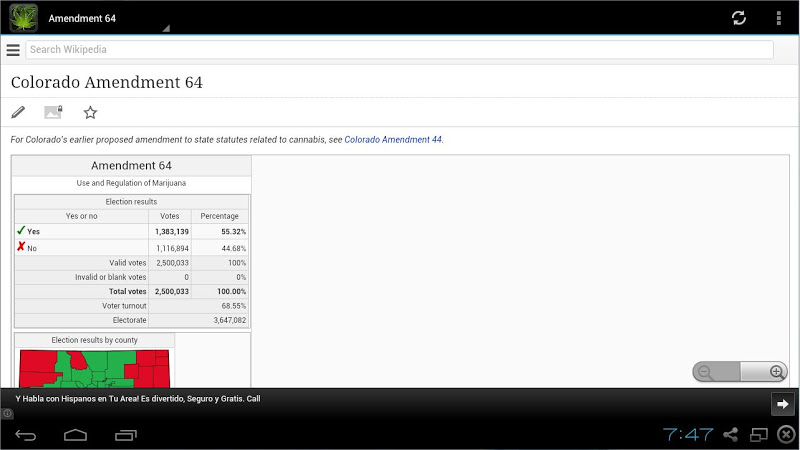The height and width of the screenshot is (450, 800).
Task: Select the 1,383,139 votes cell
Action: pos(172,232)
